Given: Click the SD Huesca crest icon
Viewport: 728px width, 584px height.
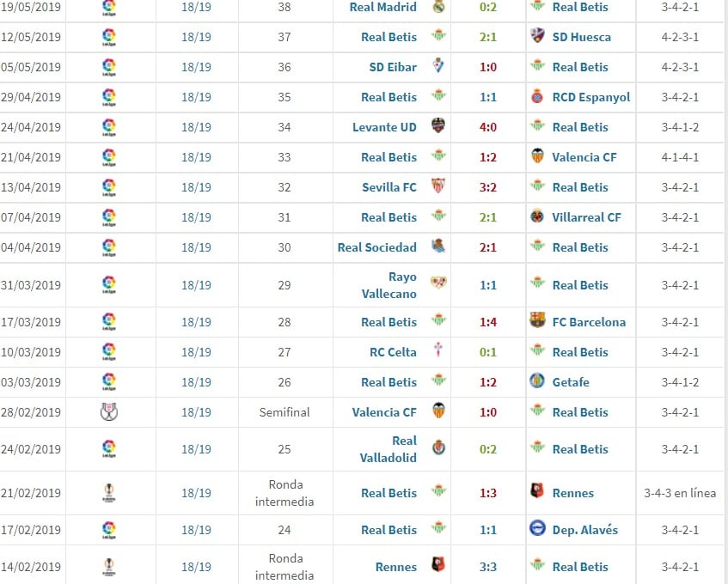Looking at the screenshot, I should 537,37.
